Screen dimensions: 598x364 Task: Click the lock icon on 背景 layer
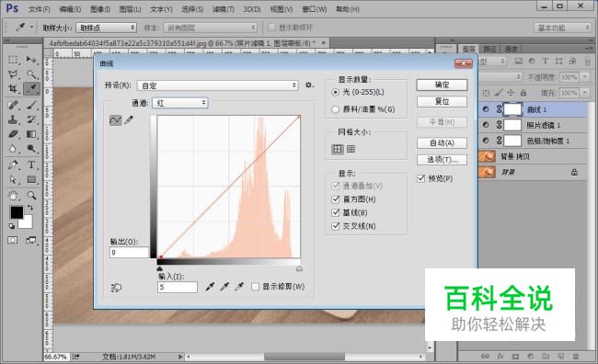click(574, 172)
